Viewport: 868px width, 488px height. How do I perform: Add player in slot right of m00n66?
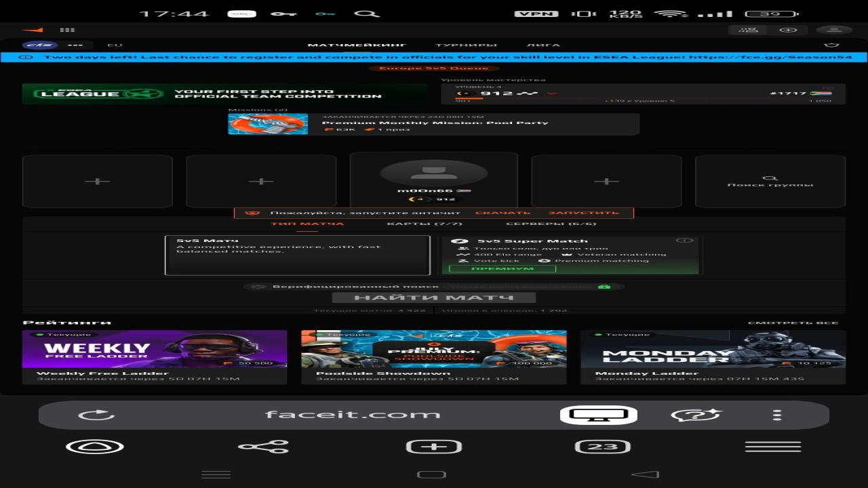606,181
